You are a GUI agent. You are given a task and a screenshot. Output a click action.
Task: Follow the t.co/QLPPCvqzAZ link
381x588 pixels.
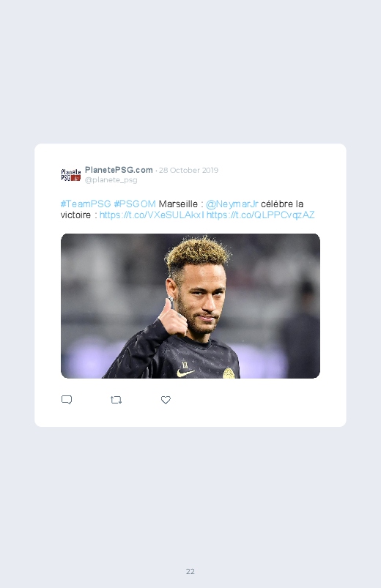click(x=261, y=215)
